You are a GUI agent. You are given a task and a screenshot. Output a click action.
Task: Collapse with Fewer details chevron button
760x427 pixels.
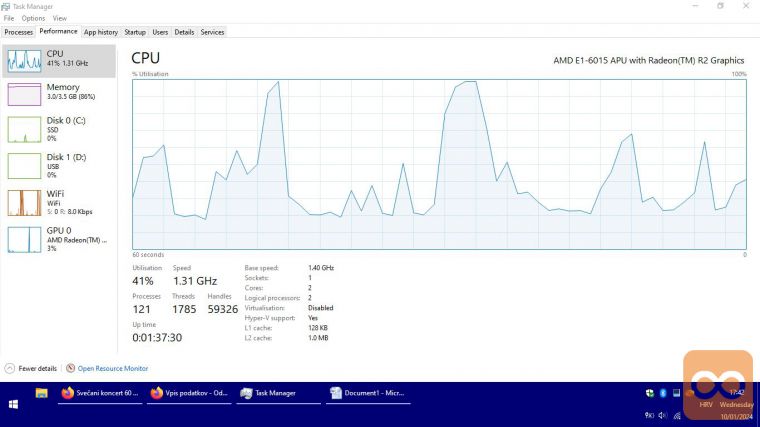10,368
